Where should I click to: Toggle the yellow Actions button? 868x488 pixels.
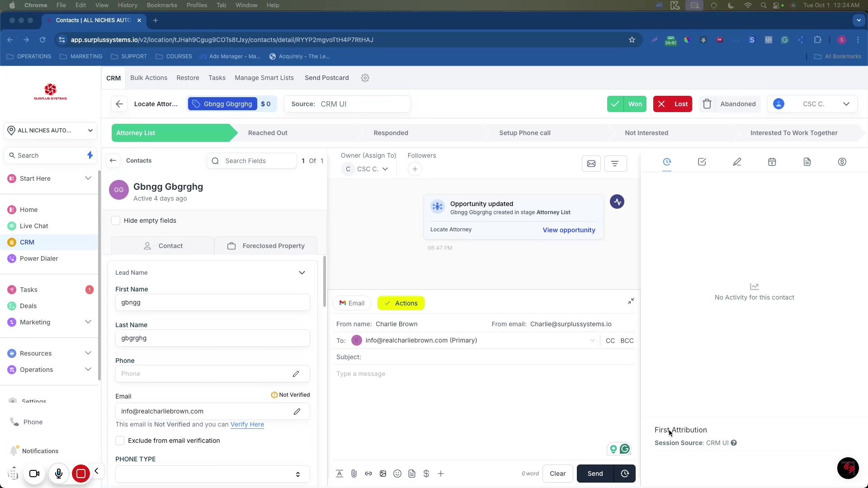401,303
